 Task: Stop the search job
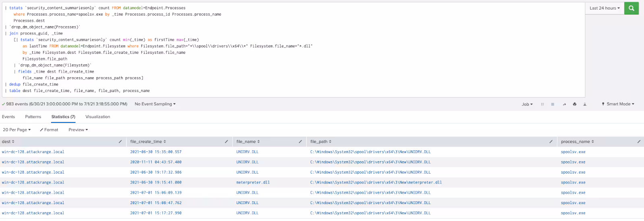tap(553, 104)
